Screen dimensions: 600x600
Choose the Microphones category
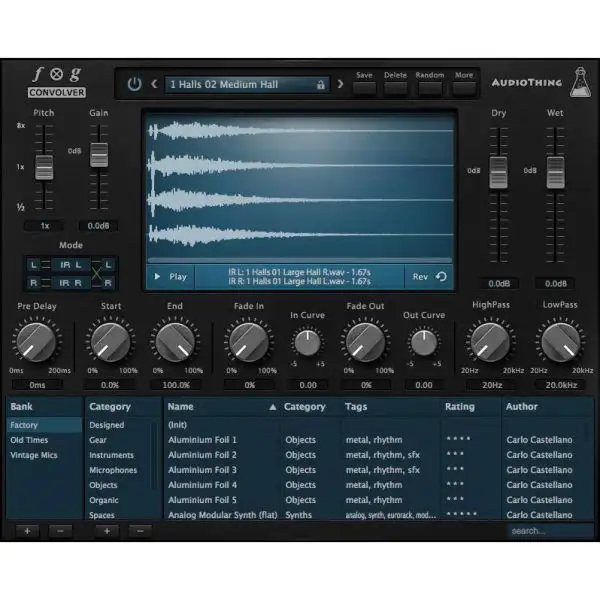(113, 470)
